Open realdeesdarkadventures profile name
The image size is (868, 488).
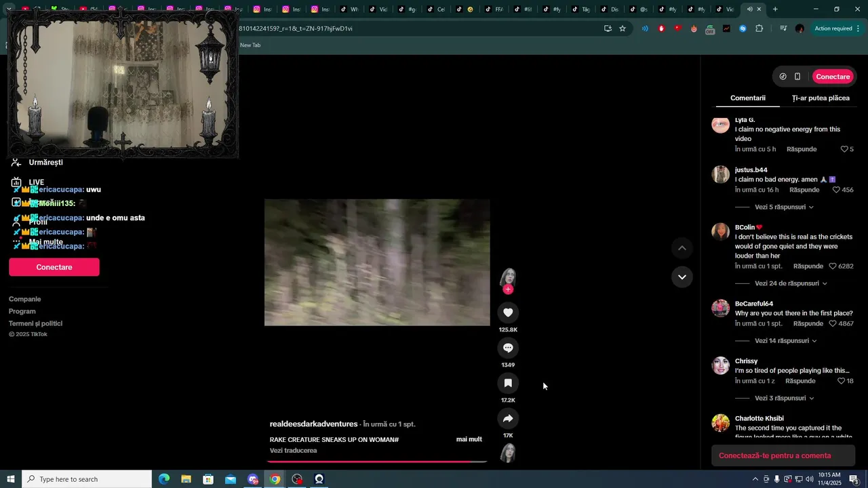click(x=313, y=424)
